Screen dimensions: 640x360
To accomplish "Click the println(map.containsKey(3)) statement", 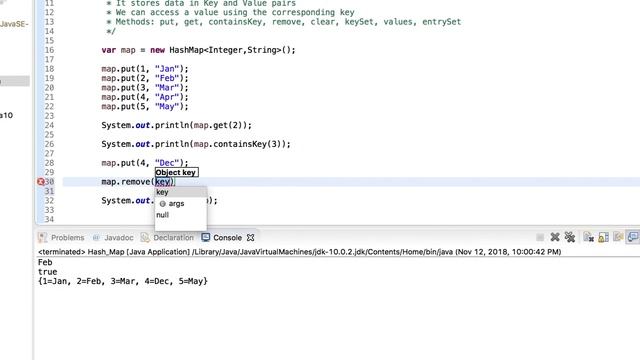I will [196, 144].
